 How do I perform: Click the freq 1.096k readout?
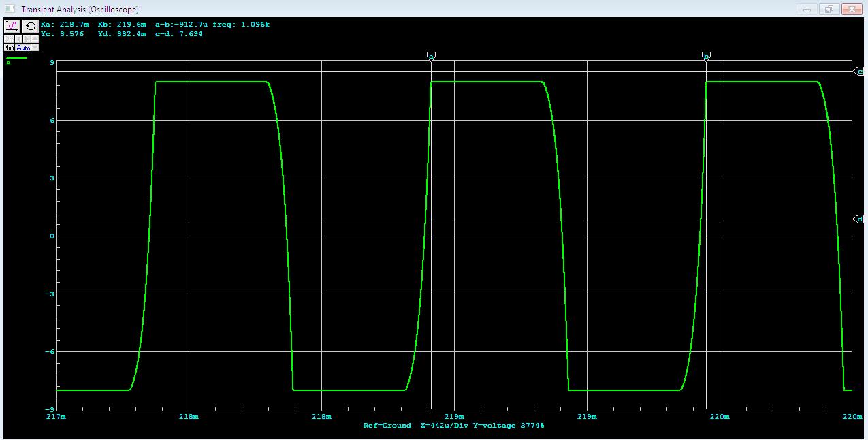coord(241,25)
